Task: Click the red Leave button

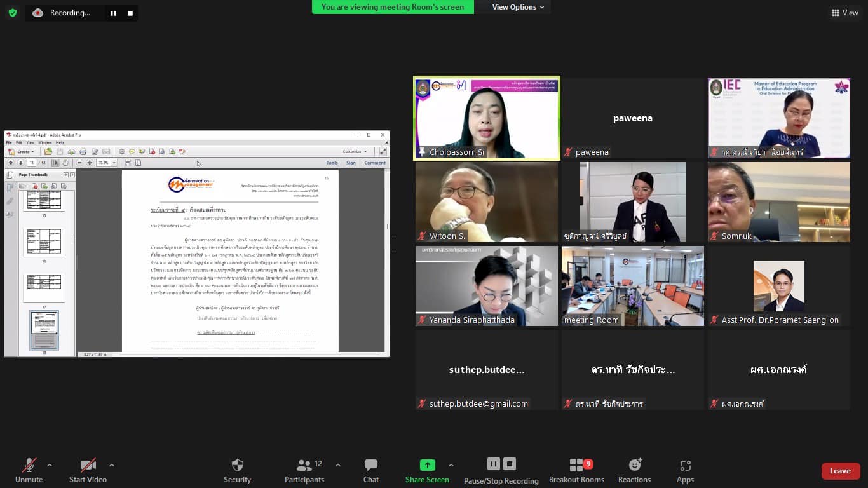Action: click(840, 471)
